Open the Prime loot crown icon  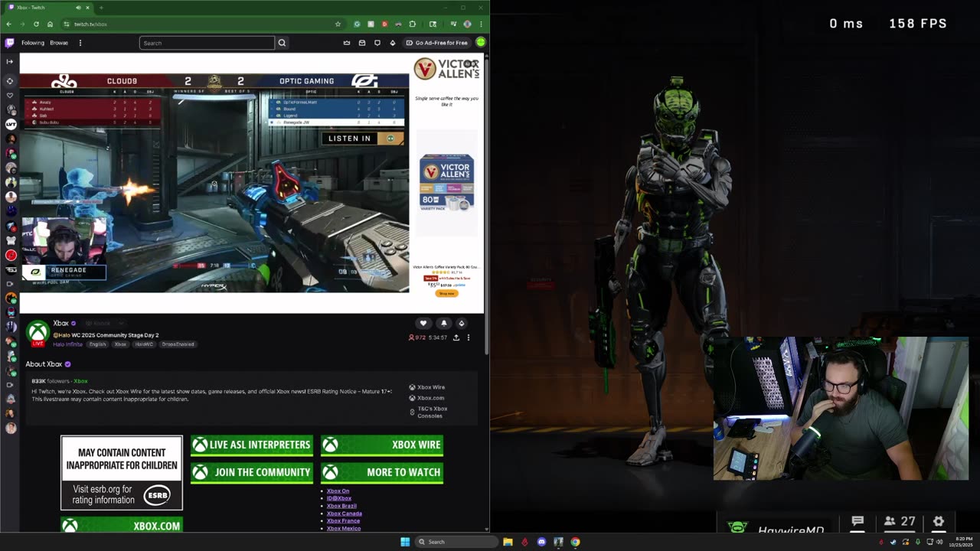347,43
